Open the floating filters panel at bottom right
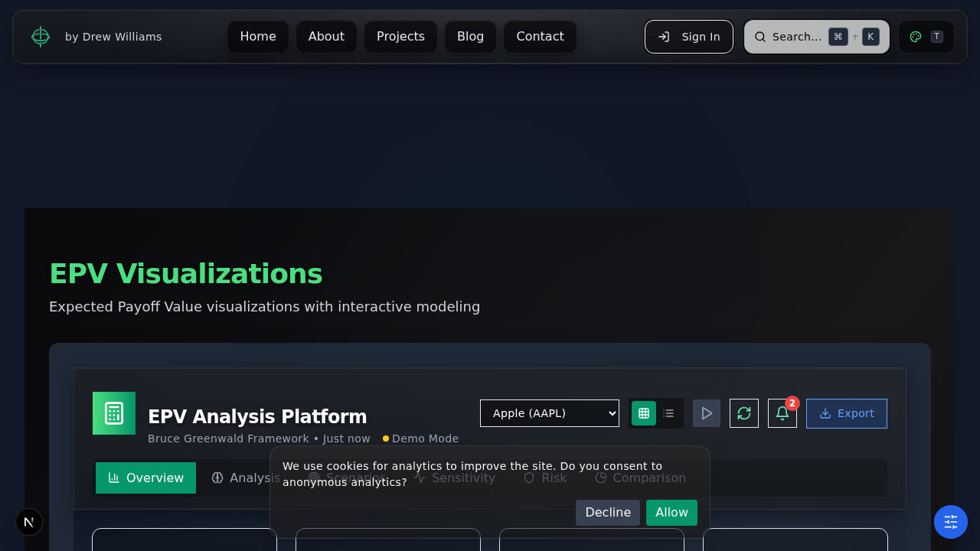The height and width of the screenshot is (551, 980). (950, 521)
